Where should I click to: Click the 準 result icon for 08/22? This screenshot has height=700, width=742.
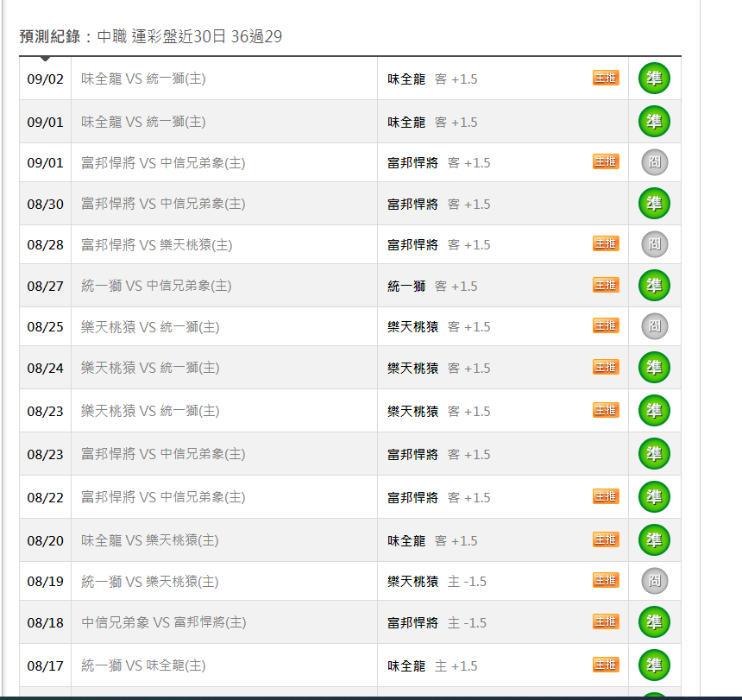(654, 497)
